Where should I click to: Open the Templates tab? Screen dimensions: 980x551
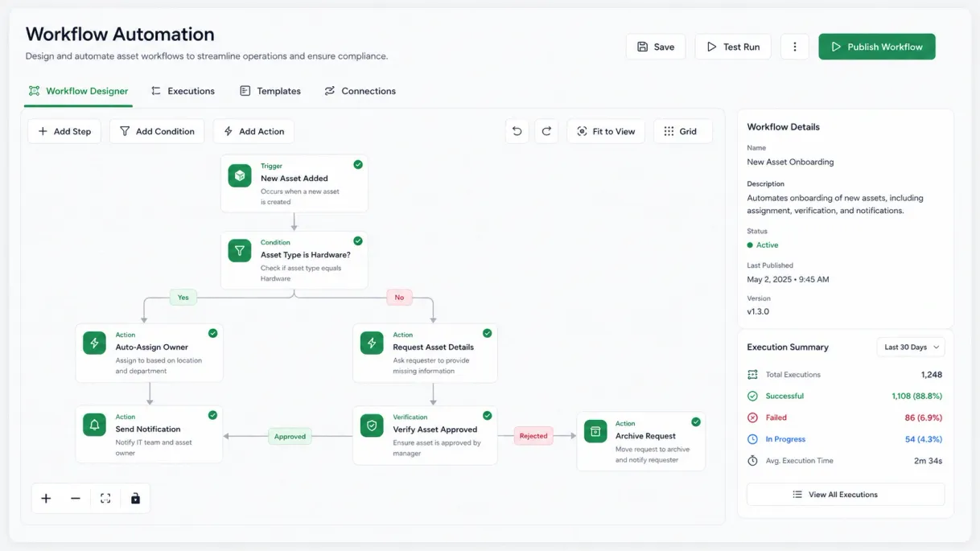[x=270, y=91]
